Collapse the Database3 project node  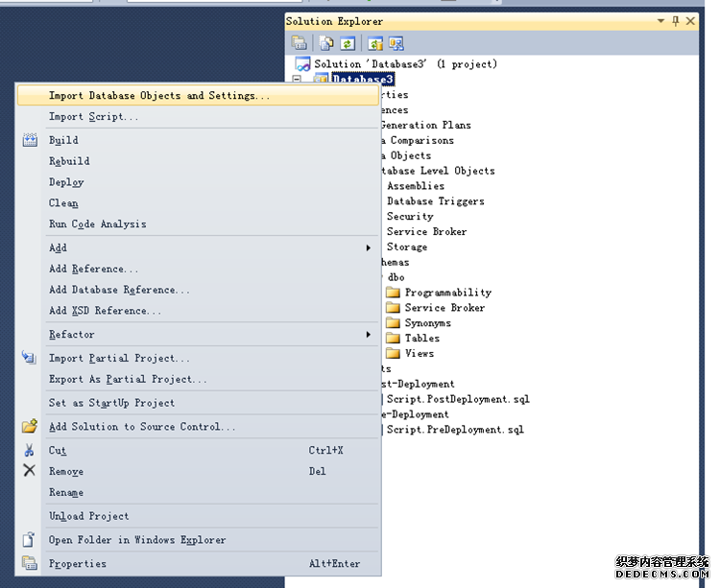[297, 80]
